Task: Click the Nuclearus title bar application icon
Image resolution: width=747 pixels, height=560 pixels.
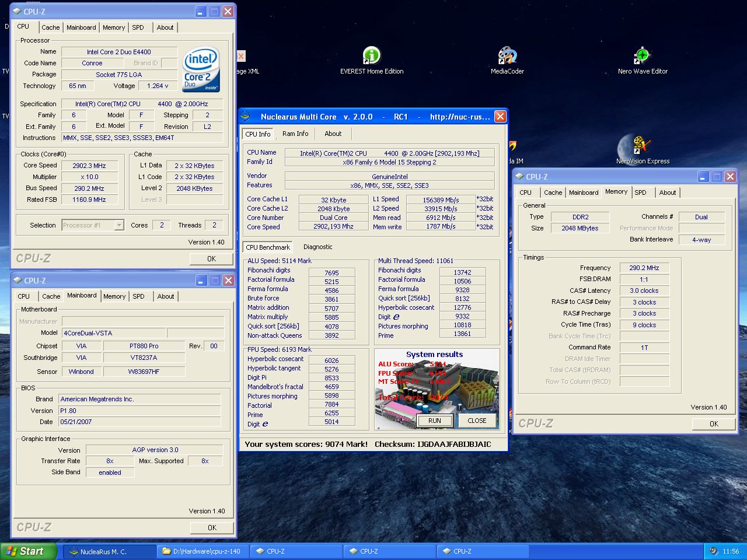Action: point(246,117)
